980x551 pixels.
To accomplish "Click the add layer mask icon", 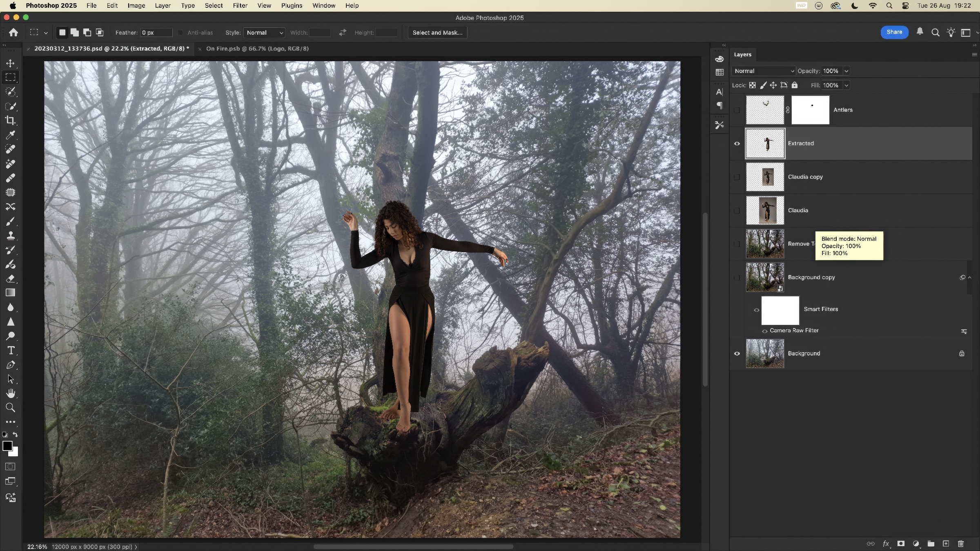I will tap(901, 544).
